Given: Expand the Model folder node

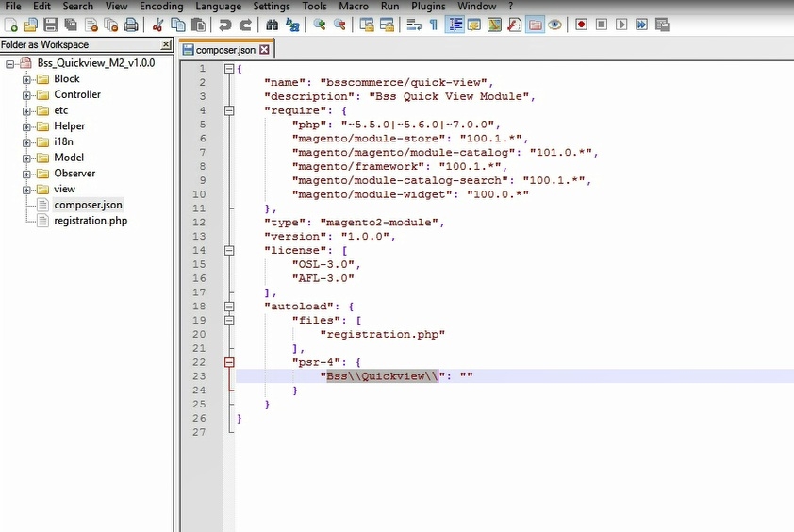Looking at the screenshot, I should click(26, 158).
